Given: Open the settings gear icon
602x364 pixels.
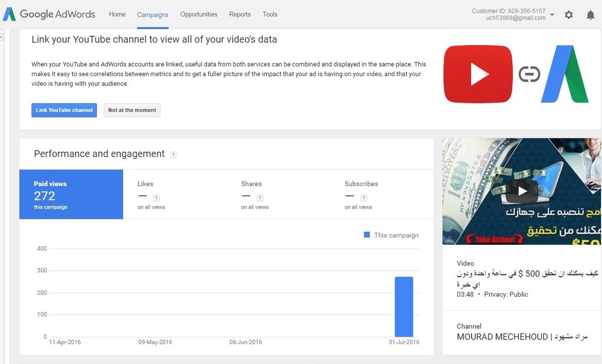Looking at the screenshot, I should [568, 15].
